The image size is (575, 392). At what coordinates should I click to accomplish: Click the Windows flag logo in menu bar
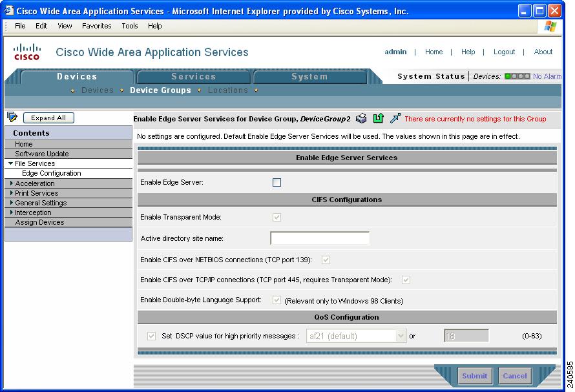point(550,26)
